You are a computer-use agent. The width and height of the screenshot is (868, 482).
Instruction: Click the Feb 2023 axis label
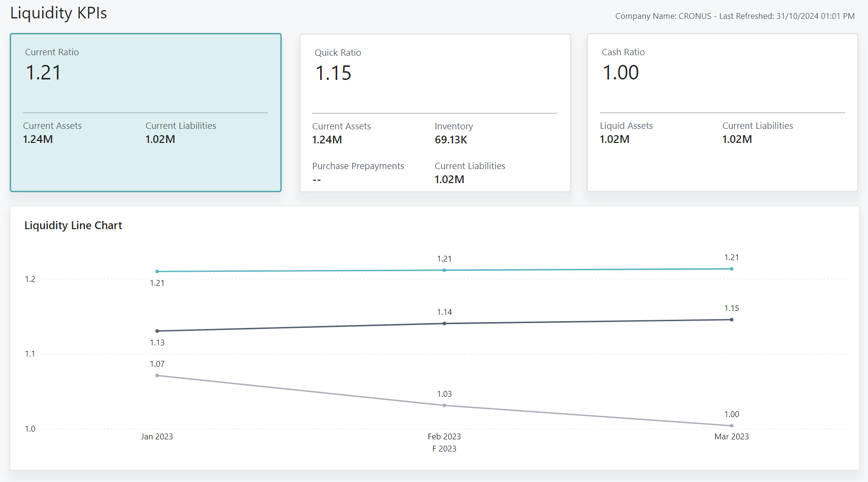[x=444, y=436]
